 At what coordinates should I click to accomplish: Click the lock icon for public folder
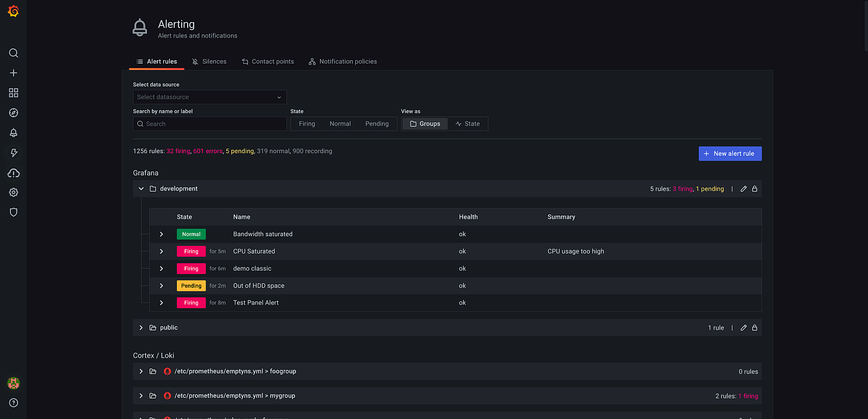755,328
